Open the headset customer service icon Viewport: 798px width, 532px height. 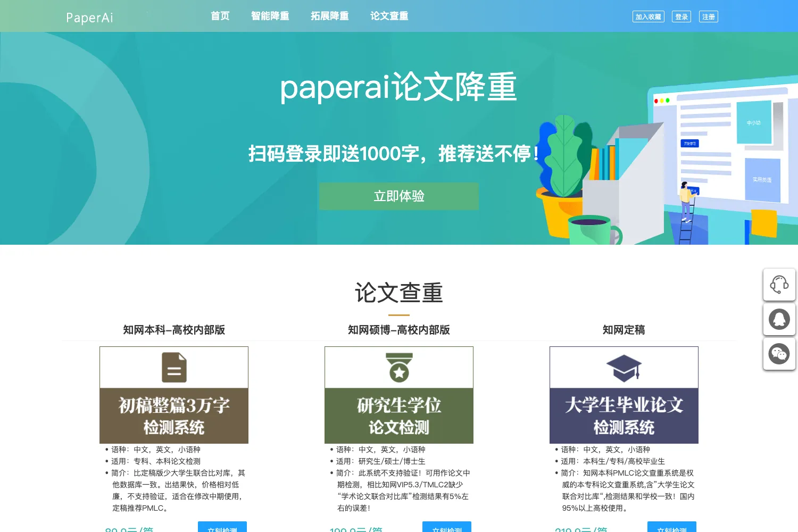(x=779, y=285)
